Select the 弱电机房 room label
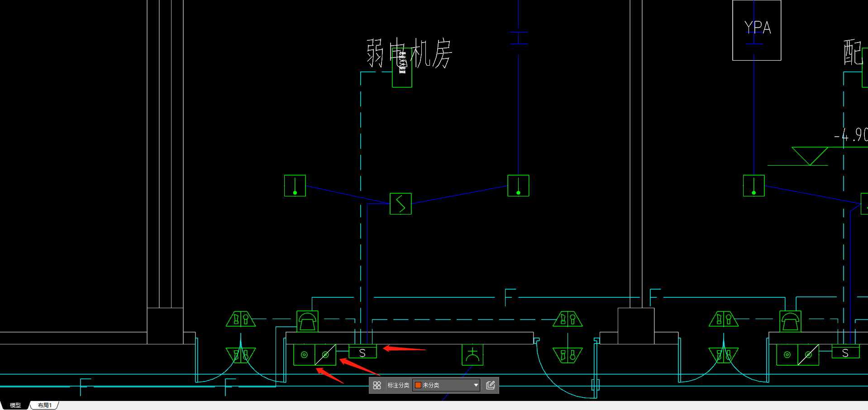Viewport: 868px width, 410px height. (x=409, y=53)
